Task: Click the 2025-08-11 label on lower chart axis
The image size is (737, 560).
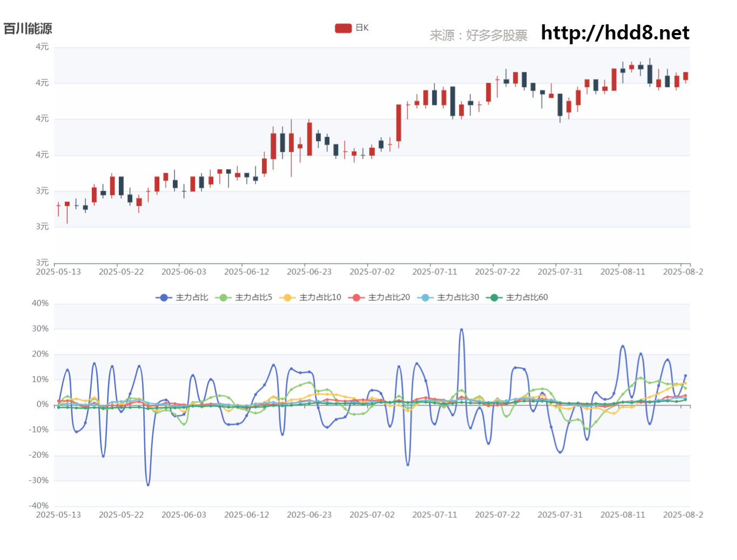Action: [x=623, y=515]
